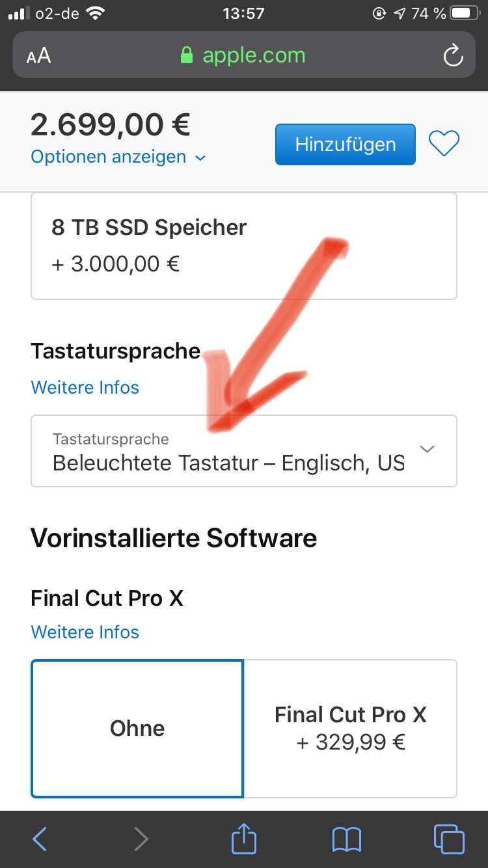Tap the favorites heart icon
The image size is (488, 868).
444,144
